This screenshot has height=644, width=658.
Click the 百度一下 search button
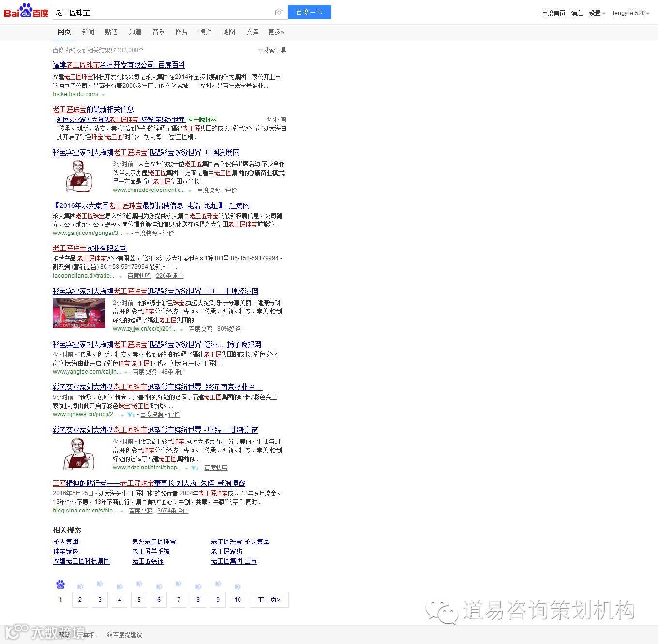[x=310, y=12]
